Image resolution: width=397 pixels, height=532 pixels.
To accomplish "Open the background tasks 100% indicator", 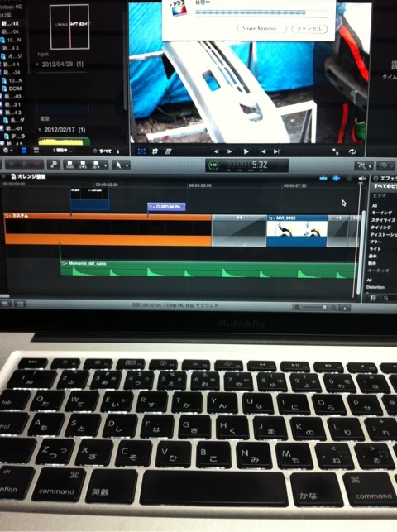I will click(213, 165).
